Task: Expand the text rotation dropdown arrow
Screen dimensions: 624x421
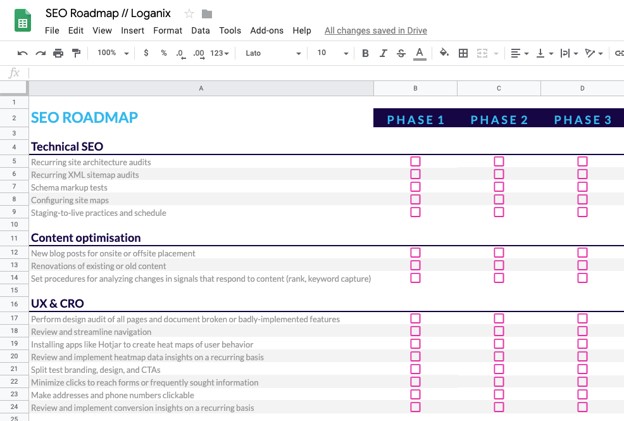Action: (x=601, y=53)
